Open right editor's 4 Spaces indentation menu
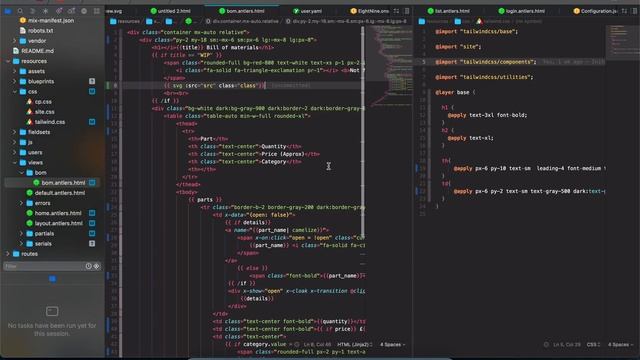This screenshot has width=640, height=360. tap(620, 345)
